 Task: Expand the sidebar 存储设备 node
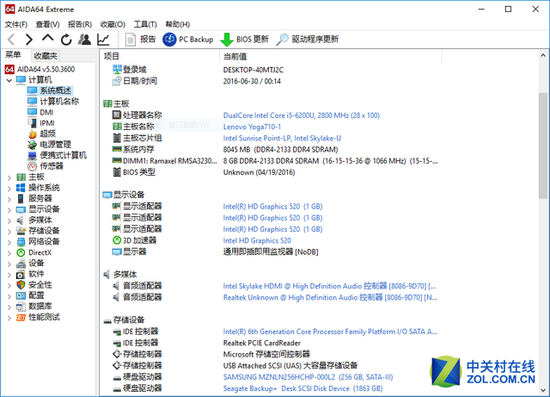(x=9, y=231)
